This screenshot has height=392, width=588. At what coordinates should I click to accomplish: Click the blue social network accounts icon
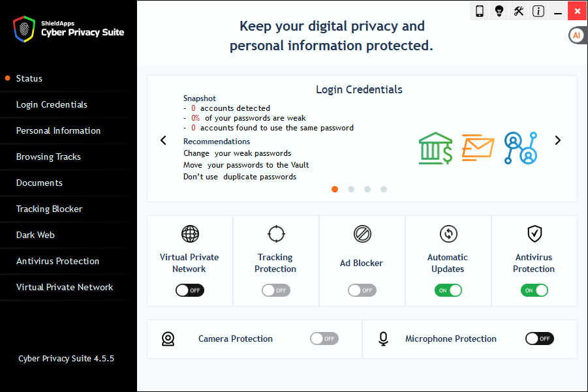(x=521, y=148)
